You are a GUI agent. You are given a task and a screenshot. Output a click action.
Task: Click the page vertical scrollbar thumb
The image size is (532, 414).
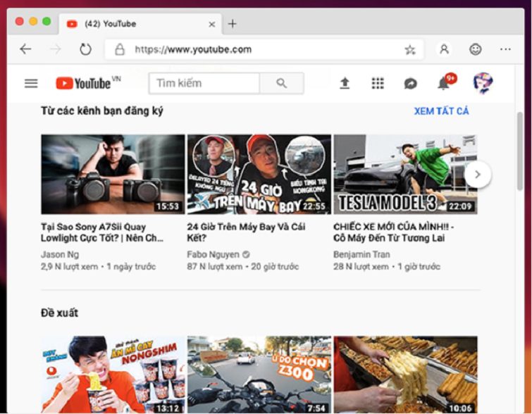tap(520, 151)
